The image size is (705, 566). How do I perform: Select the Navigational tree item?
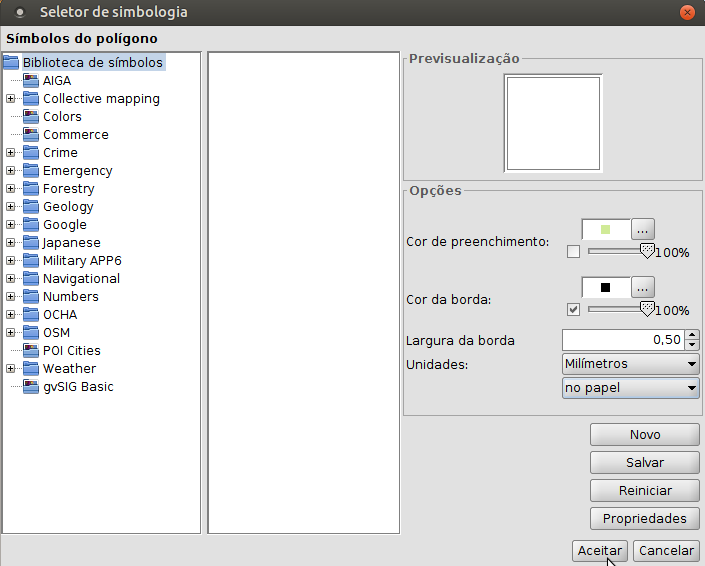pyautogui.click(x=81, y=279)
